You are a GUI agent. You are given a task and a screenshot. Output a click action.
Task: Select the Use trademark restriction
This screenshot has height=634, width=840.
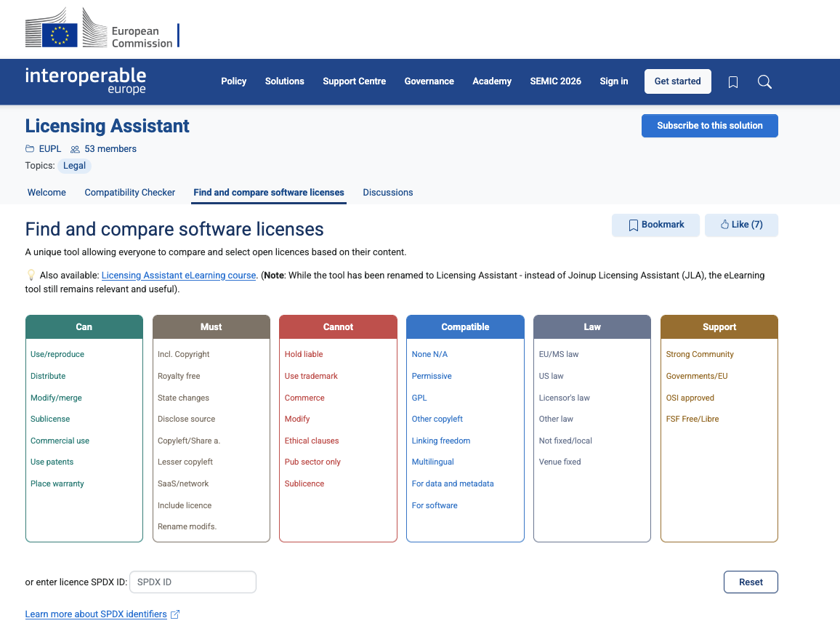[311, 376]
